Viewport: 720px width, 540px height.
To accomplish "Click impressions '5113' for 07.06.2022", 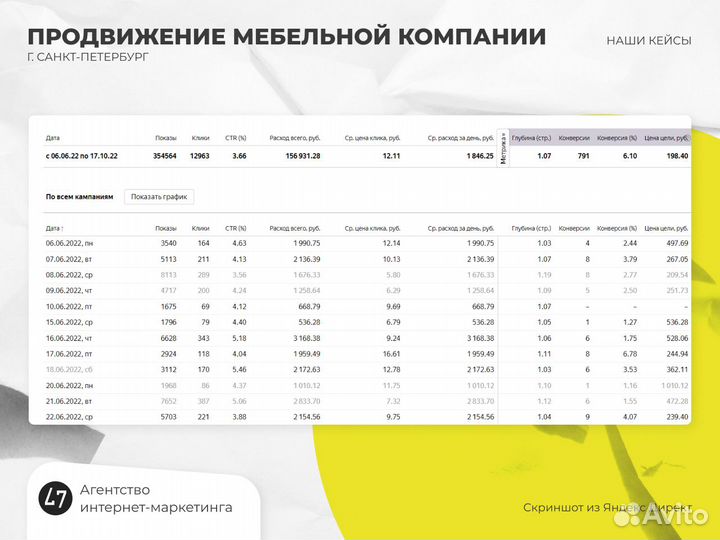I will click(169, 259).
